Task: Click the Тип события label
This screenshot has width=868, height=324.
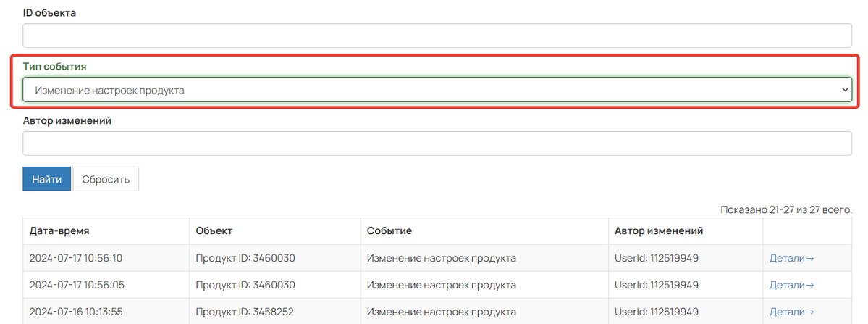Action: coord(55,67)
